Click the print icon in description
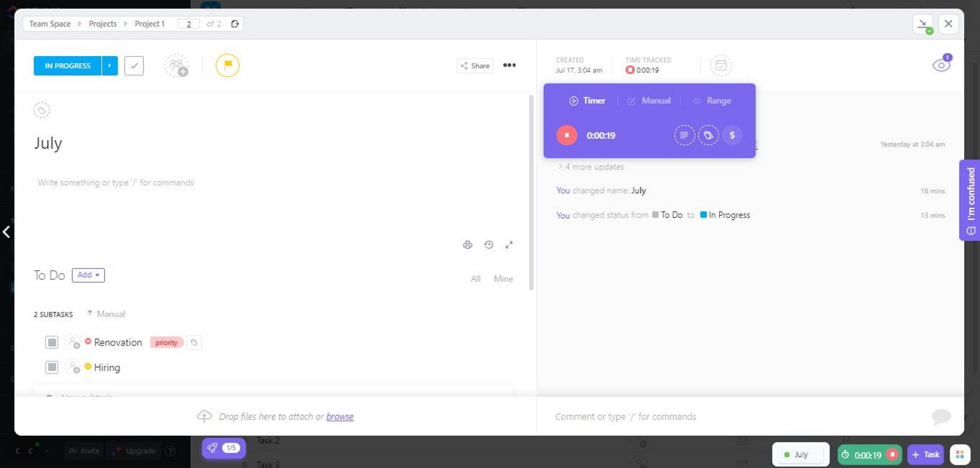 click(467, 245)
